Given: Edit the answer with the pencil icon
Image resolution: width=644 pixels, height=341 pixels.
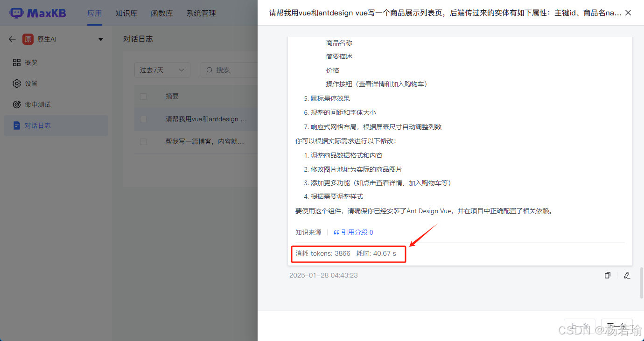Looking at the screenshot, I should pos(627,275).
